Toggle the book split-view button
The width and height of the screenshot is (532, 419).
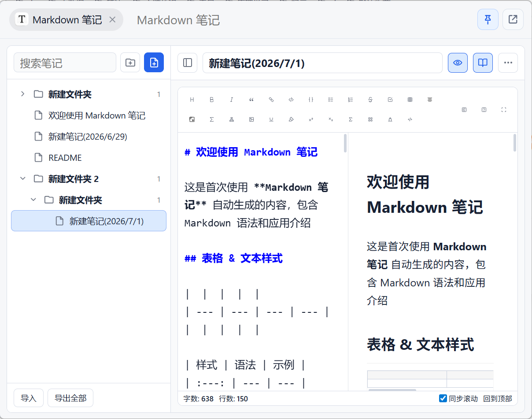point(483,63)
